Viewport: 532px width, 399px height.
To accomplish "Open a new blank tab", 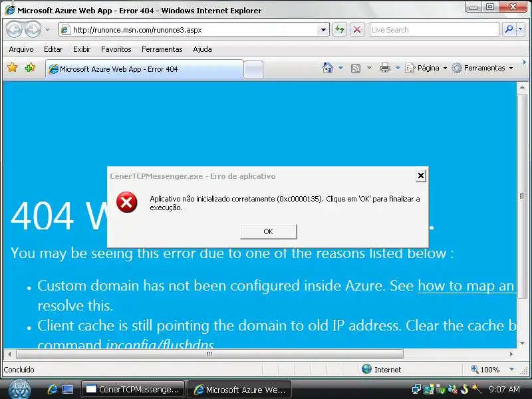I will (x=253, y=70).
